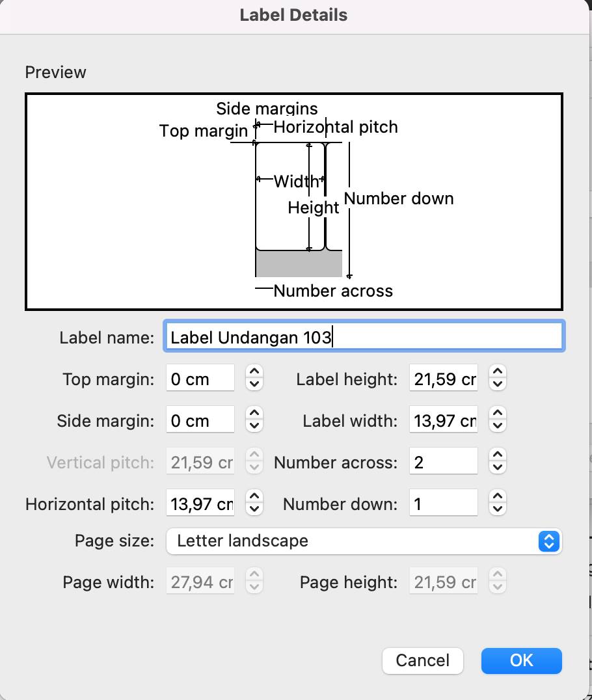Click the "Page size:" label text
The height and width of the screenshot is (700, 592).
[x=114, y=541]
